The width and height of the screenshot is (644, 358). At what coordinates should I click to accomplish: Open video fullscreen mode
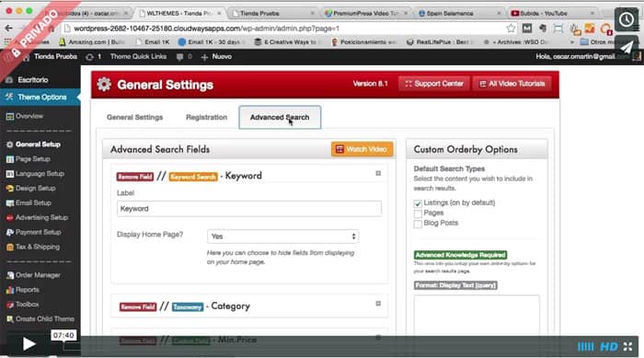pyautogui.click(x=627, y=346)
